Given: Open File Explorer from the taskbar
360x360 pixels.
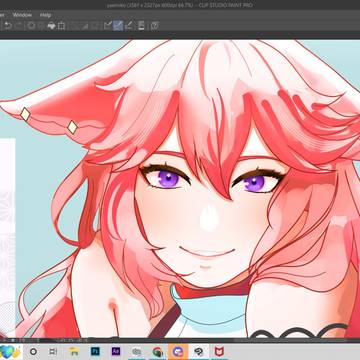Looking at the screenshot, I should click(74, 351).
